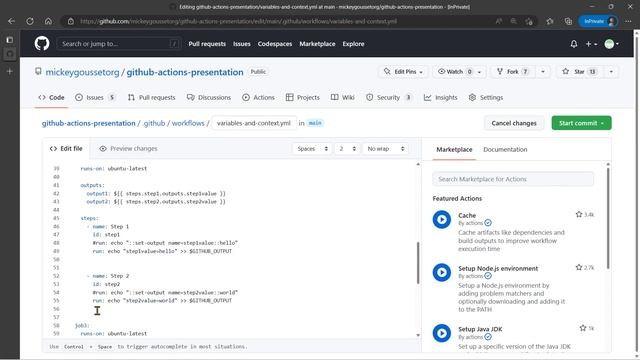Open the Wiki tab

(342, 98)
